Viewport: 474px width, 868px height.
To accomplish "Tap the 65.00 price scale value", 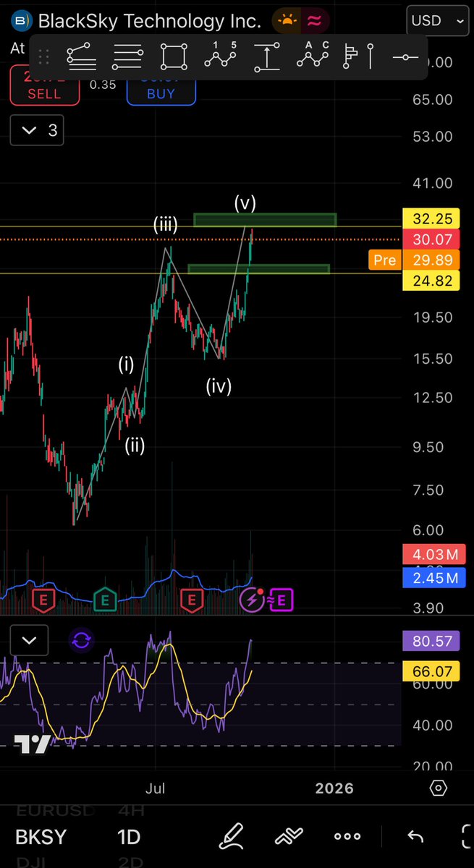I will tap(432, 100).
